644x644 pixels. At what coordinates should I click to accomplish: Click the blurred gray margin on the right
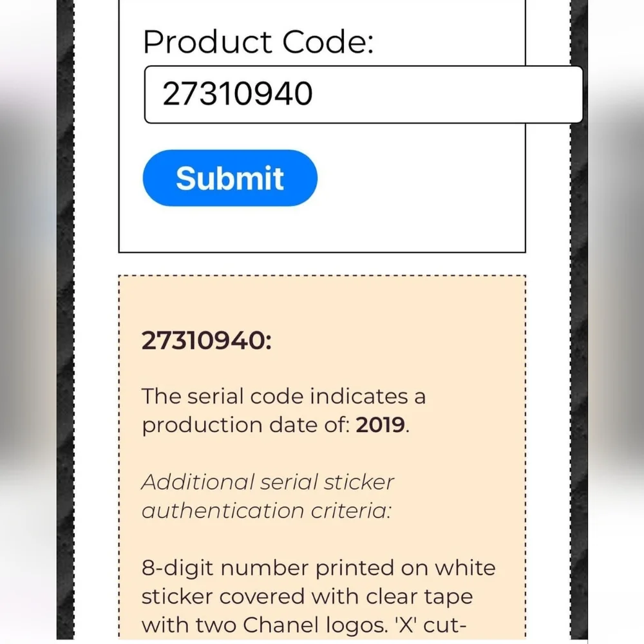(616, 320)
